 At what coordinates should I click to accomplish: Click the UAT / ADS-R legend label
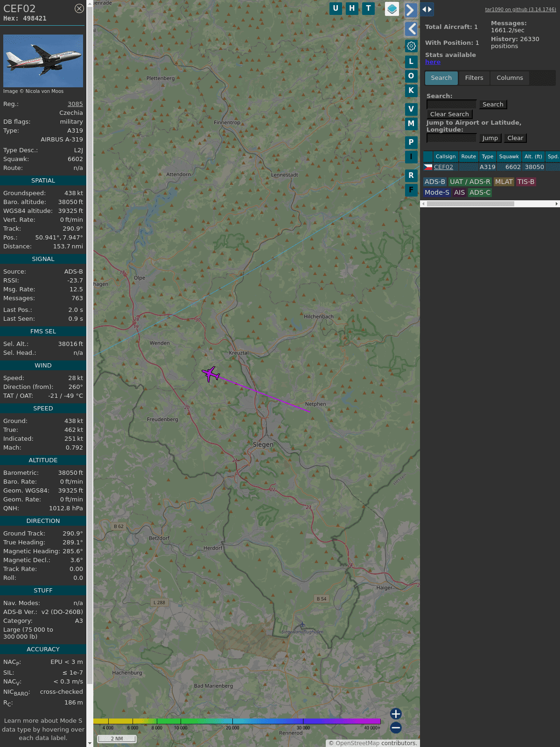pyautogui.click(x=470, y=182)
